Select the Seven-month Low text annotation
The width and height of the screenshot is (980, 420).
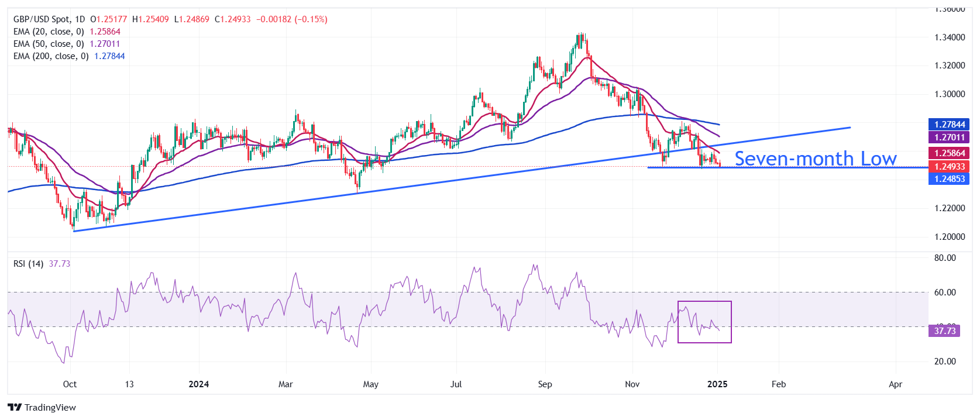(815, 159)
